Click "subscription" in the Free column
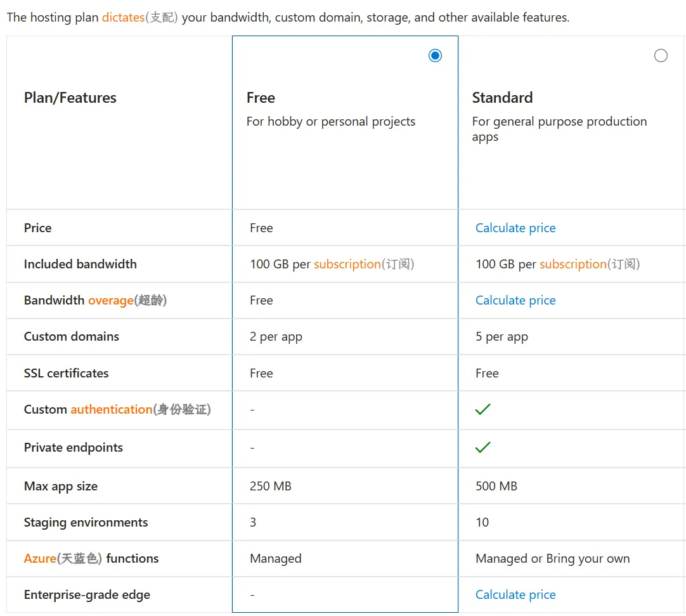This screenshot has width=686, height=616. coord(347,265)
